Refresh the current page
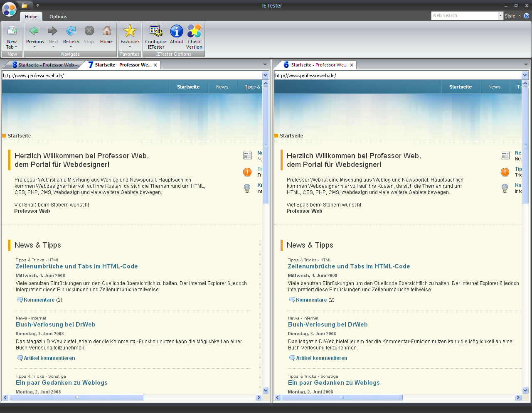Image resolution: width=532 pixels, height=413 pixels. coord(71,37)
